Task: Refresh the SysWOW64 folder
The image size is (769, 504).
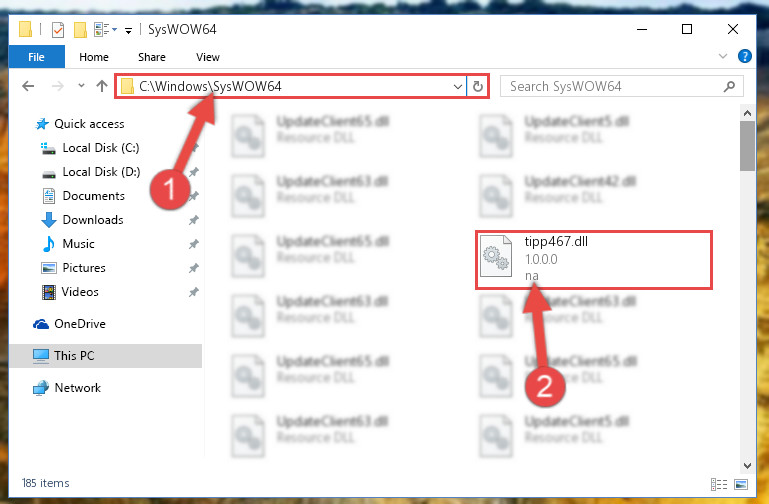Action: coord(478,87)
